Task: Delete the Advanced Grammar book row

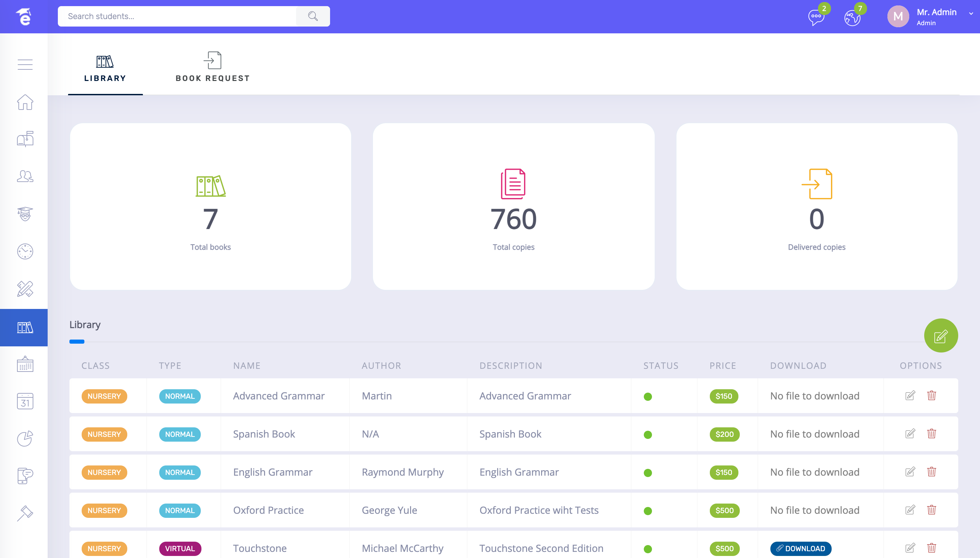Action: (x=931, y=395)
